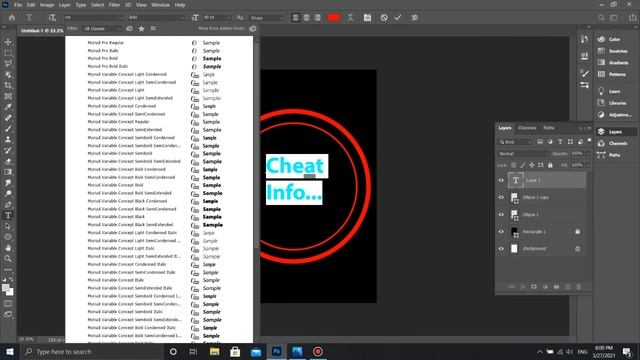640x360 pixels.
Task: Click left align text icon
Action: 296,18
